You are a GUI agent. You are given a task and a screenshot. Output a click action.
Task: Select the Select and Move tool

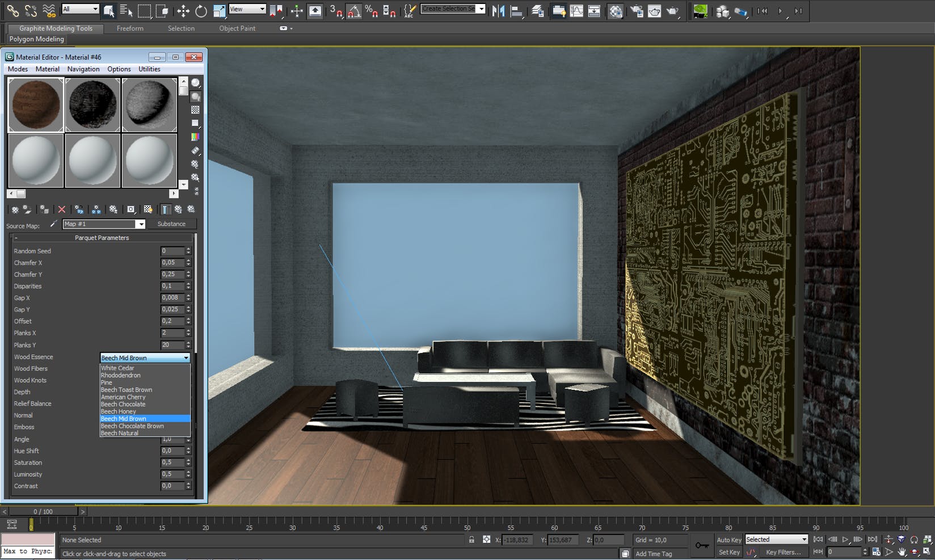coord(183,11)
